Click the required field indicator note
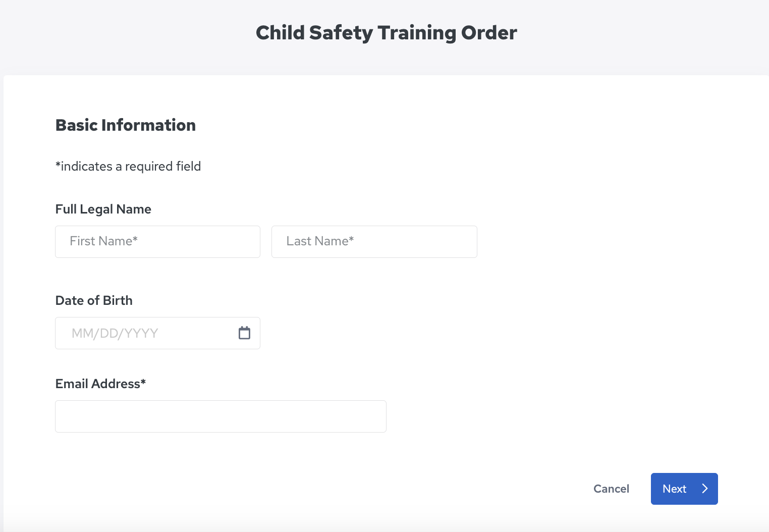The height and width of the screenshot is (532, 769). click(128, 167)
